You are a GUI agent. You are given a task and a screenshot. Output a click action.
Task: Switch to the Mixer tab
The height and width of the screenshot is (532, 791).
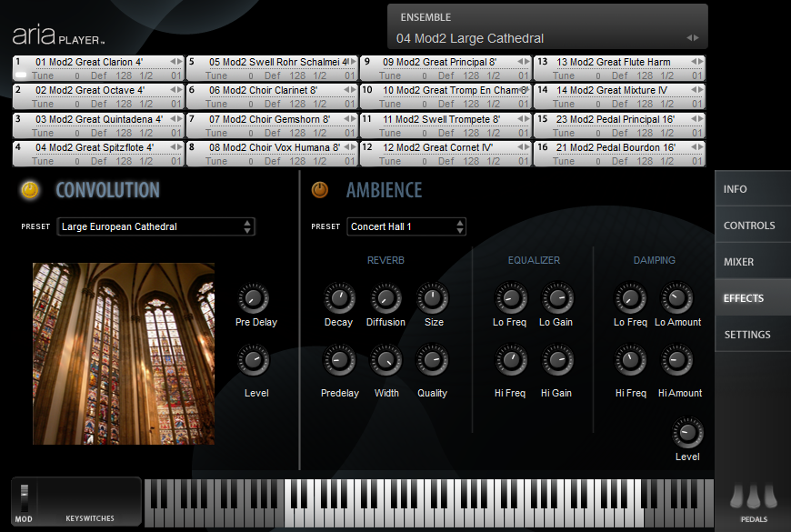[752, 262]
